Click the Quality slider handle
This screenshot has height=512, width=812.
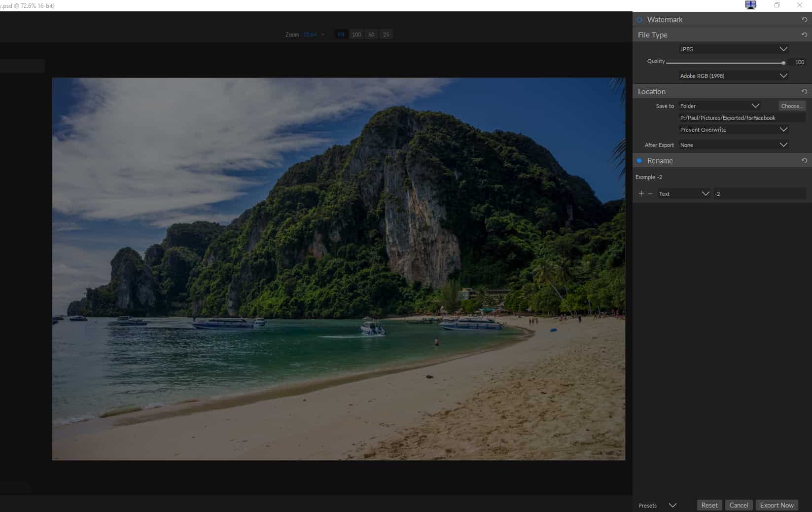click(x=783, y=63)
